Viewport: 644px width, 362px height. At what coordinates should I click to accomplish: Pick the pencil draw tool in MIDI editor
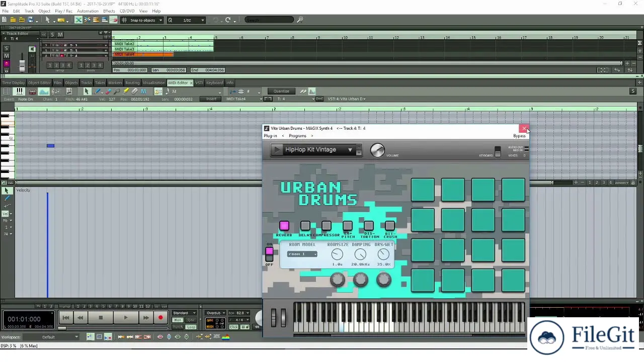point(98,91)
